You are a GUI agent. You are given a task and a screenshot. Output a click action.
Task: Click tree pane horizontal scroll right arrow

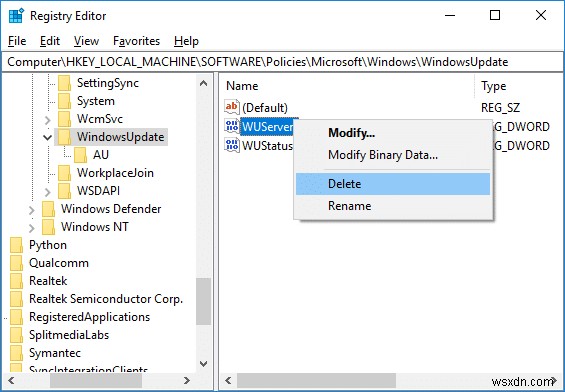pyautogui.click(x=187, y=380)
